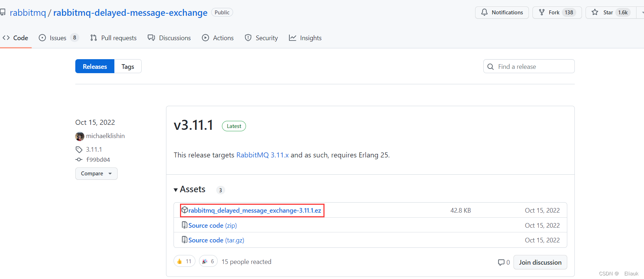This screenshot has height=279, width=644.
Task: Click Join discussion button
Action: tap(540, 263)
